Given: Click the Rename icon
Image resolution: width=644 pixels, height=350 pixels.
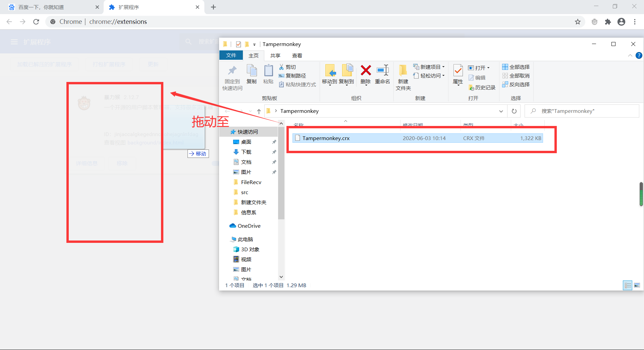Looking at the screenshot, I should [x=382, y=71].
